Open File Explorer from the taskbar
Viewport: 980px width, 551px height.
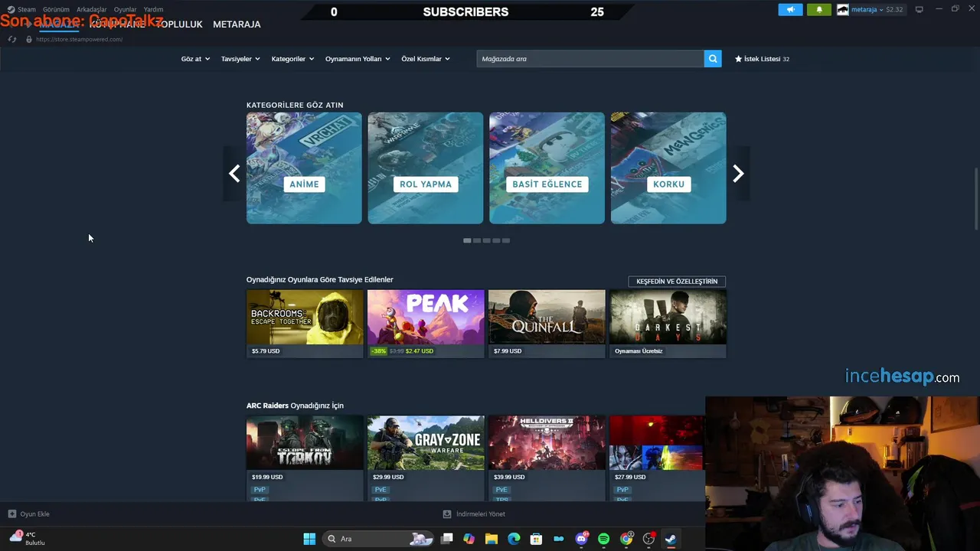(492, 539)
